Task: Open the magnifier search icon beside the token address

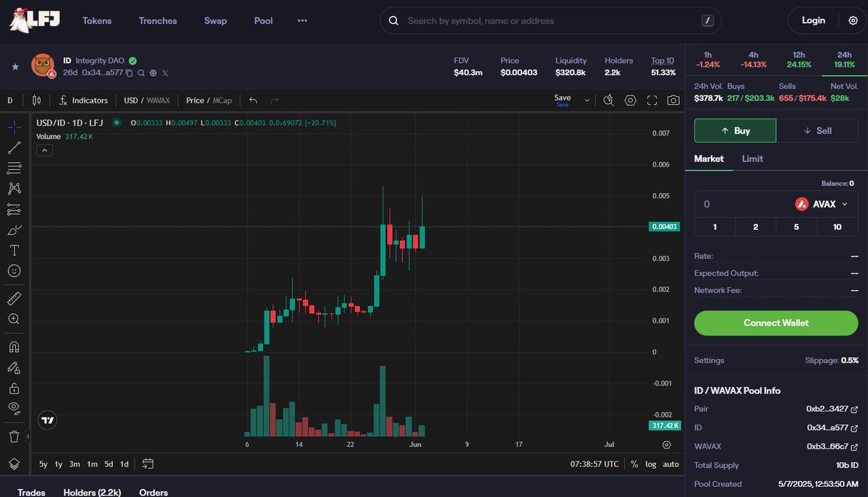Action: point(142,73)
